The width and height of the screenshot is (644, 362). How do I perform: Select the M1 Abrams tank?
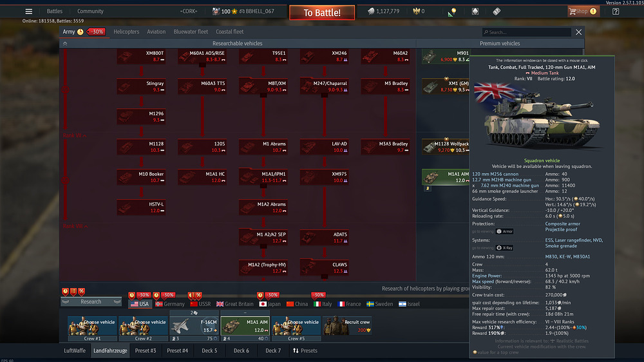pyautogui.click(x=263, y=147)
